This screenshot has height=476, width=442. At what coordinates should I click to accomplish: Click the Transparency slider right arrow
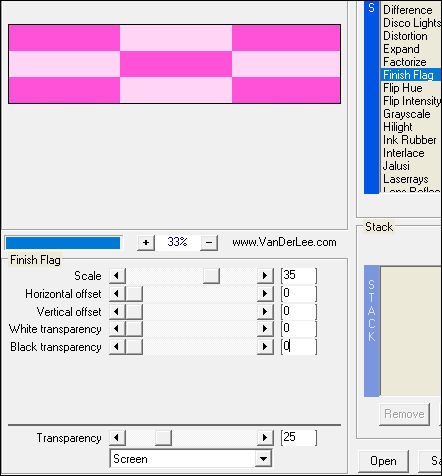click(265, 437)
